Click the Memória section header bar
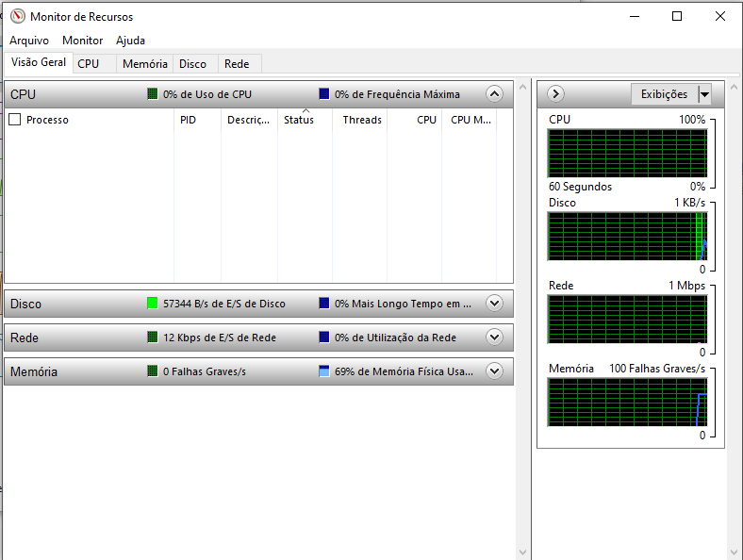Viewport: 743px width, 560px height. [258, 371]
